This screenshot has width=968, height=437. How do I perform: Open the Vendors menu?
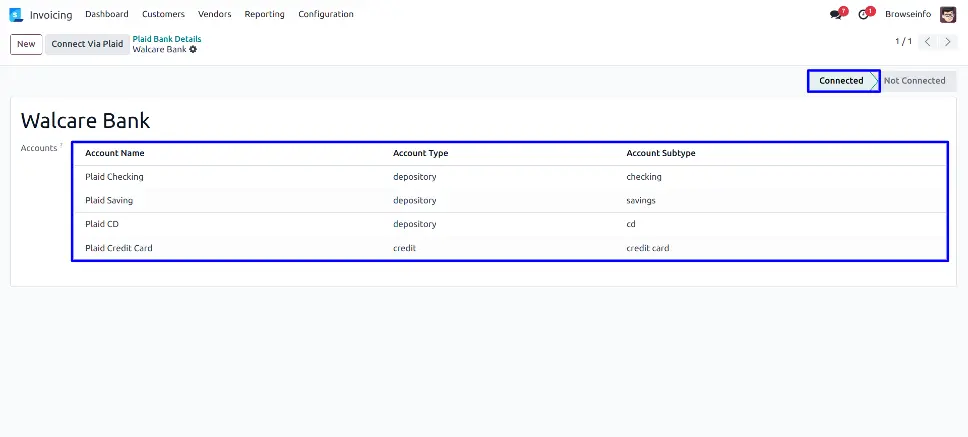[214, 15]
